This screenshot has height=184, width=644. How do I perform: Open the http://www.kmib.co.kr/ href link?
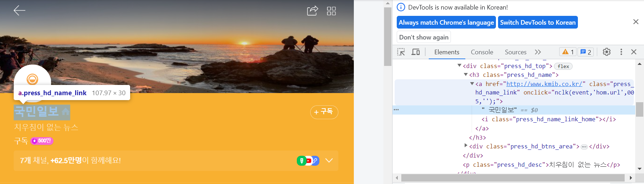pos(544,84)
